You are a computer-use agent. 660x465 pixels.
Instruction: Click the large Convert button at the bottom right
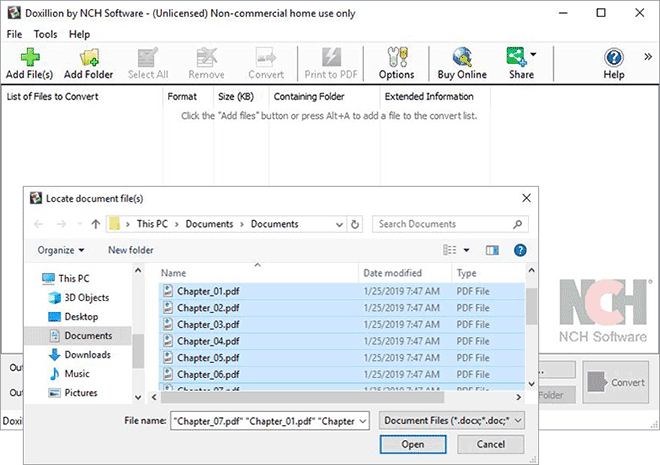[615, 382]
